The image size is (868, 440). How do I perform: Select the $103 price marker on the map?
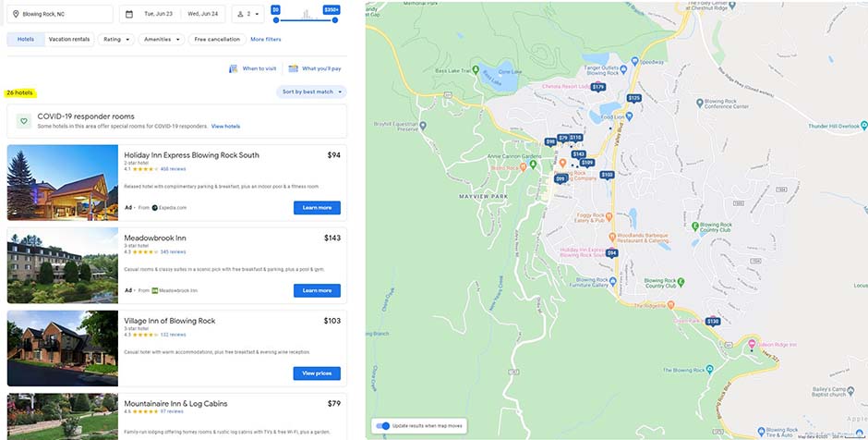point(608,175)
